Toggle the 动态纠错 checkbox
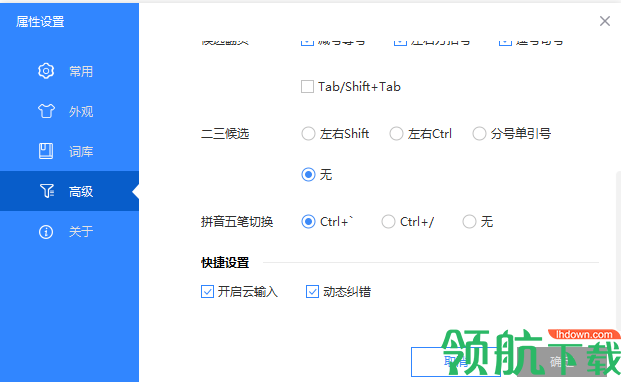Screen dimensions: 621x382 point(312,292)
